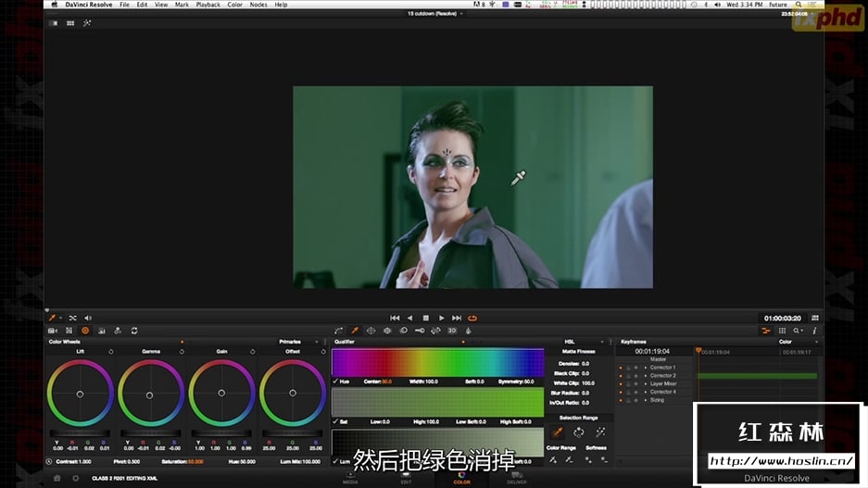Screen dimensions: 868x488
Task: Open the Primaries mode dropdown
Action: tap(299, 342)
